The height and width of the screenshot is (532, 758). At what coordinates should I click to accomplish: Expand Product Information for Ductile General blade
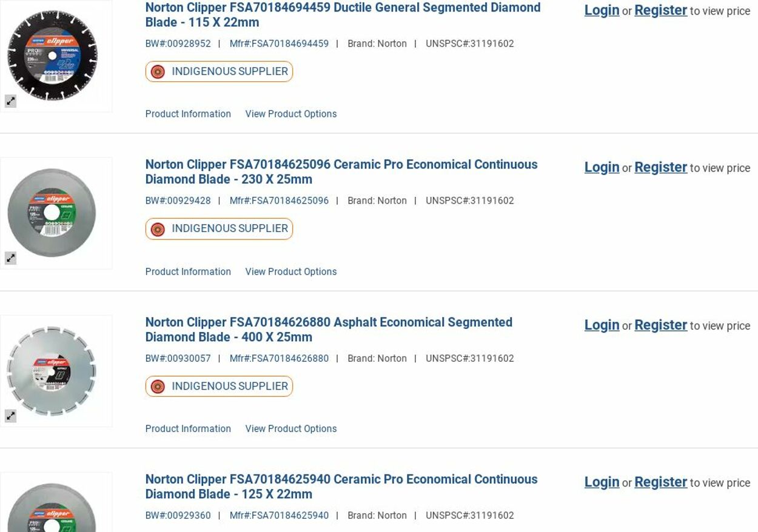coord(188,114)
